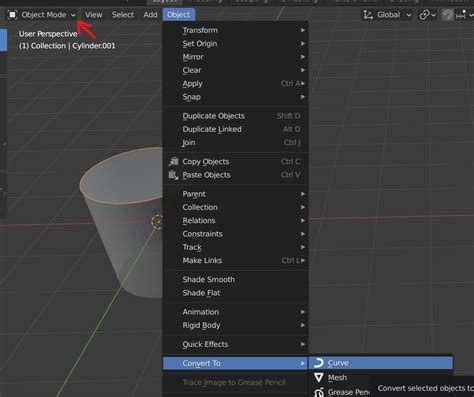This screenshot has height=397, width=474.
Task: Expand the Mirror submenu
Action: (236, 57)
